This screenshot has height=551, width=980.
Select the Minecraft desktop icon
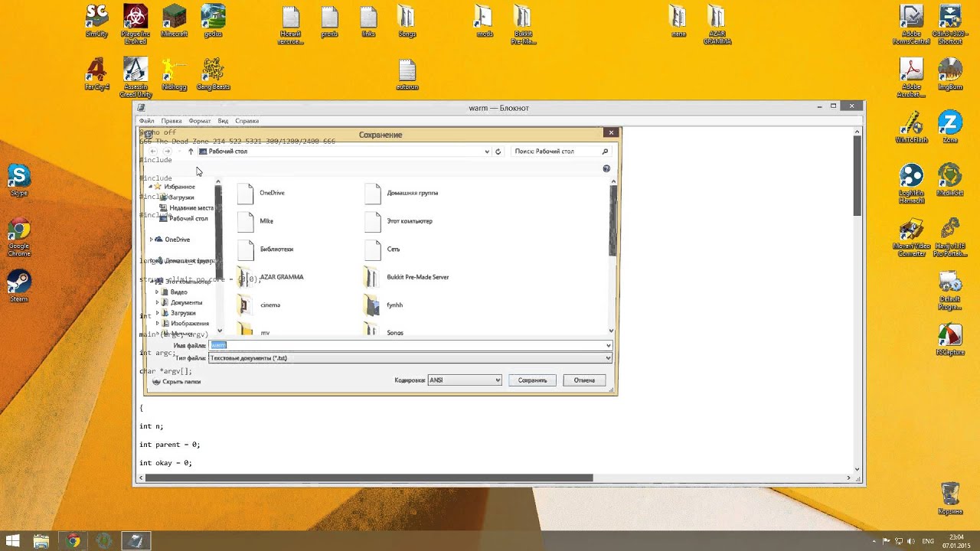coord(174,21)
